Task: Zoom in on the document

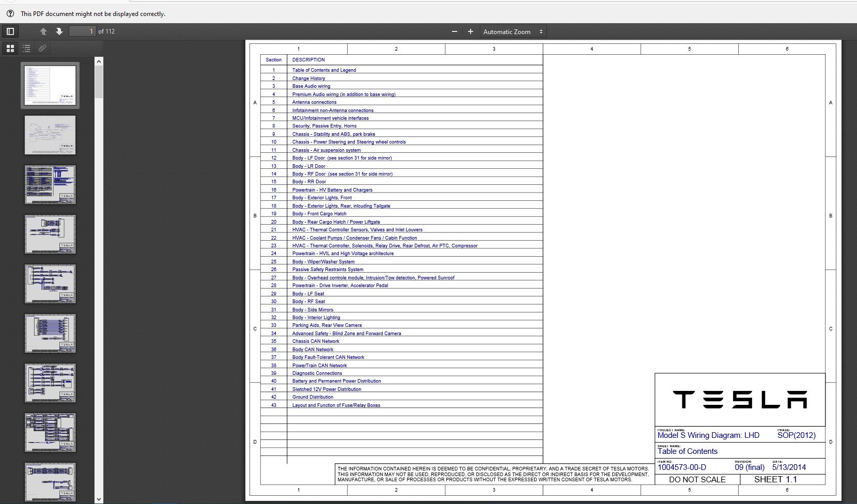Action: 470,31
